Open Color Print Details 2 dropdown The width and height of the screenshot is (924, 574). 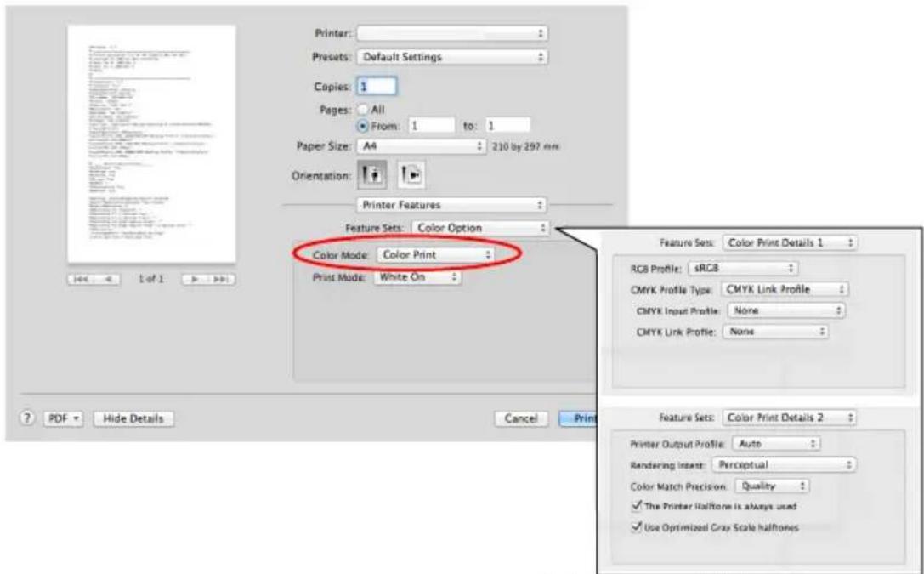790,418
